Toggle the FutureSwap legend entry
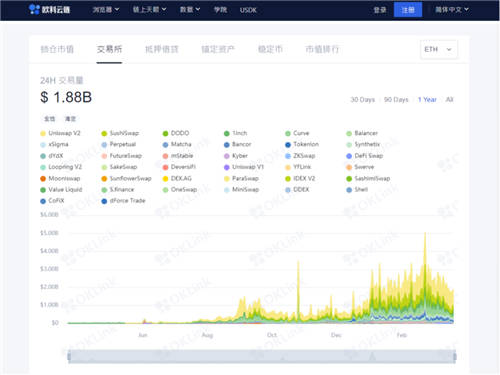Screen dimensions: 500x375 coord(122,156)
